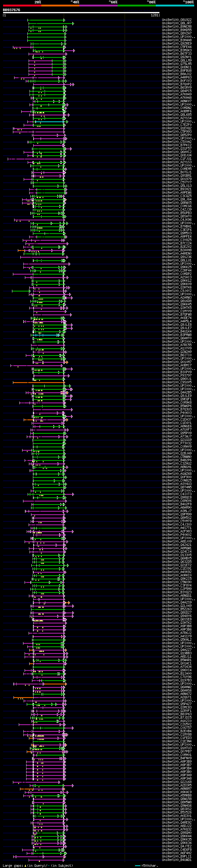Select the UniRef100_A7KH48 label
Image resolution: width=197 pixels, height=868 pixels.
(x=177, y=98)
